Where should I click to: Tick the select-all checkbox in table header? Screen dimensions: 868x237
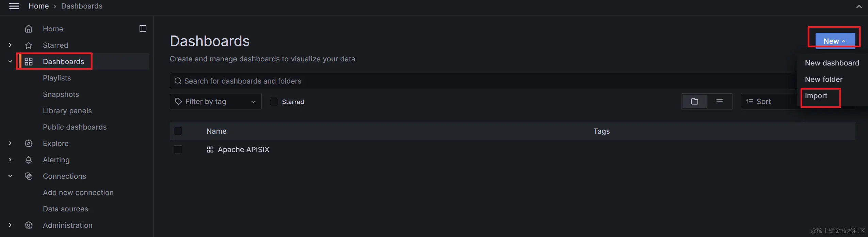[x=178, y=131]
